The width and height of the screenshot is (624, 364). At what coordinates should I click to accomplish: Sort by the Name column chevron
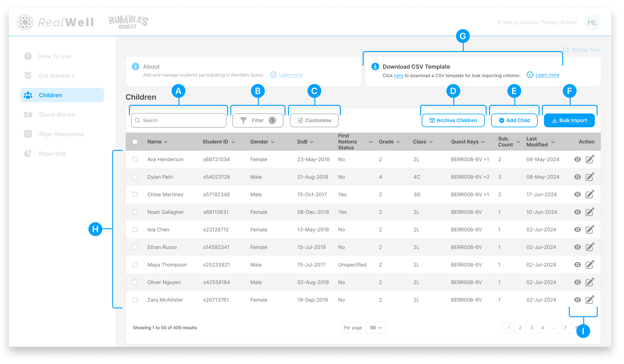[166, 142]
